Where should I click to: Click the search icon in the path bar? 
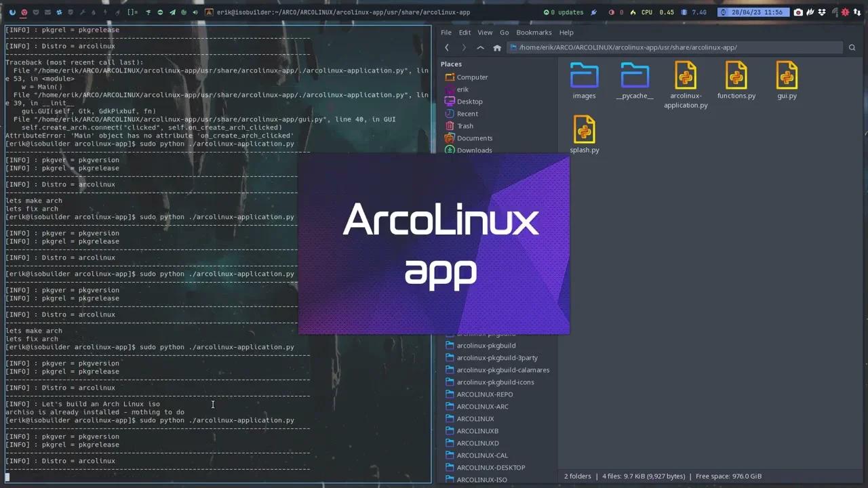[x=852, y=47]
